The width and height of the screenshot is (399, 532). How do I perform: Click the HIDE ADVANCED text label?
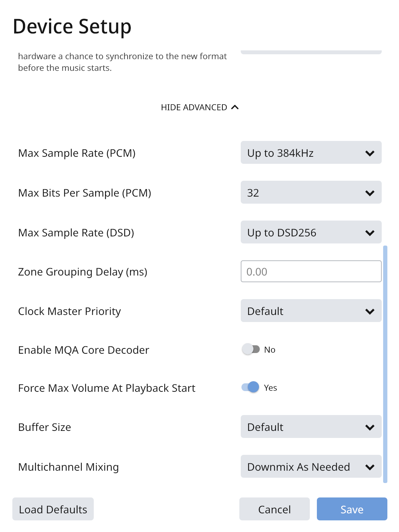tap(194, 107)
